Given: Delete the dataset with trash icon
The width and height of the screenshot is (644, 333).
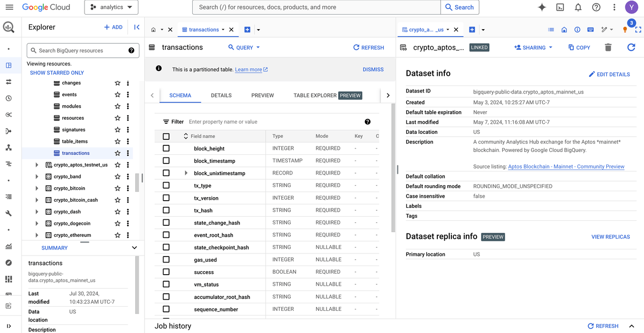Looking at the screenshot, I should [x=608, y=47].
